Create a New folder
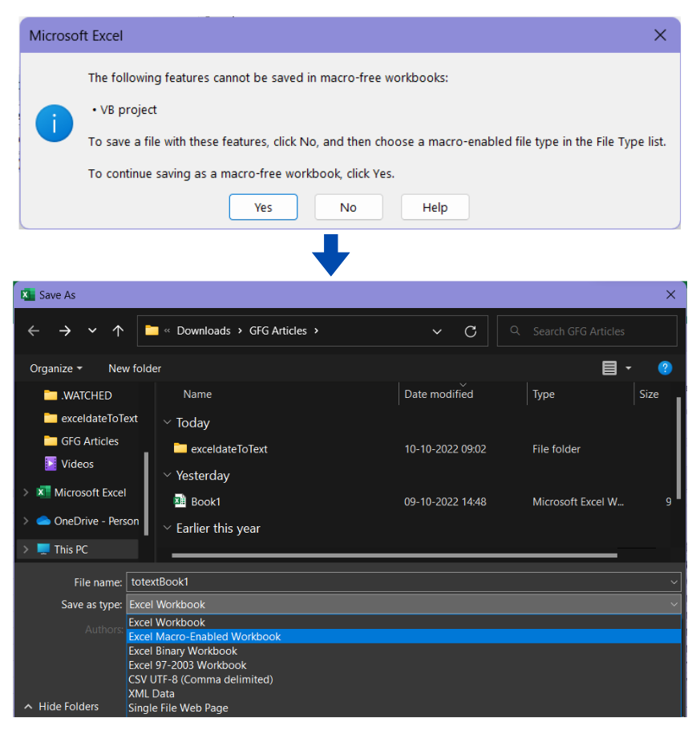Viewport: 700px width, 730px height. [135, 369]
